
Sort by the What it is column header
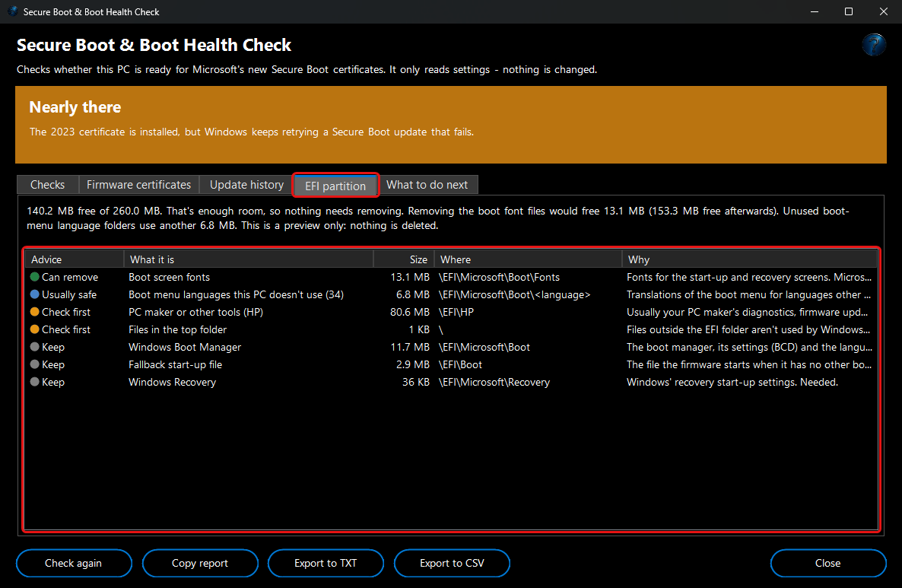[249, 259]
